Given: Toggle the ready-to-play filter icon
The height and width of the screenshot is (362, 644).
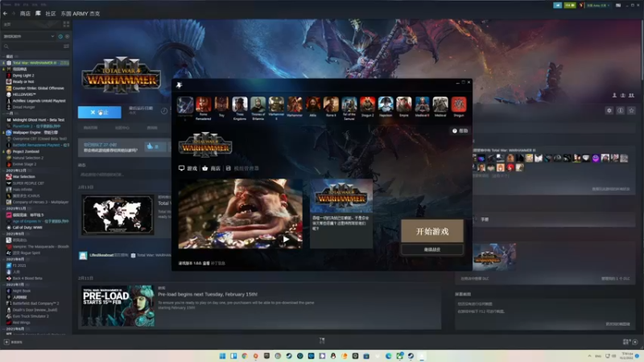Looking at the screenshot, I should 67,36.
